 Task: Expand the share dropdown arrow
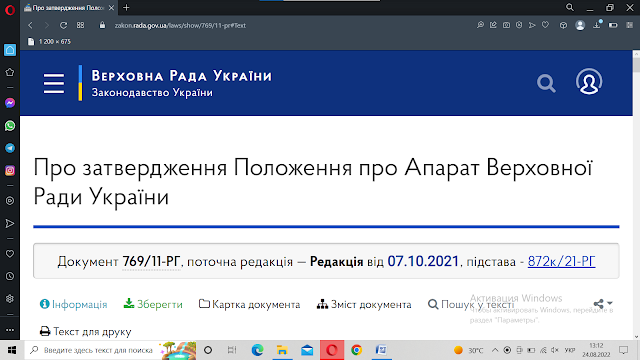tap(609, 303)
